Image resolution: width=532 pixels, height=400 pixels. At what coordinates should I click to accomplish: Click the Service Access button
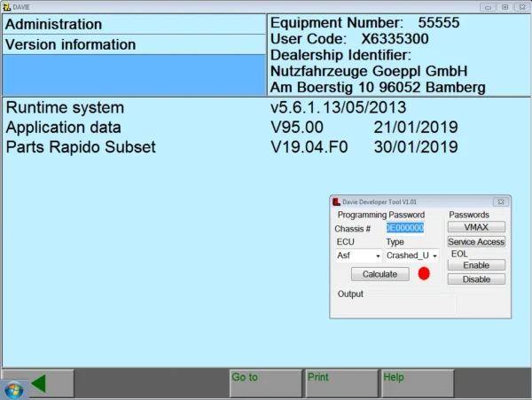point(476,241)
